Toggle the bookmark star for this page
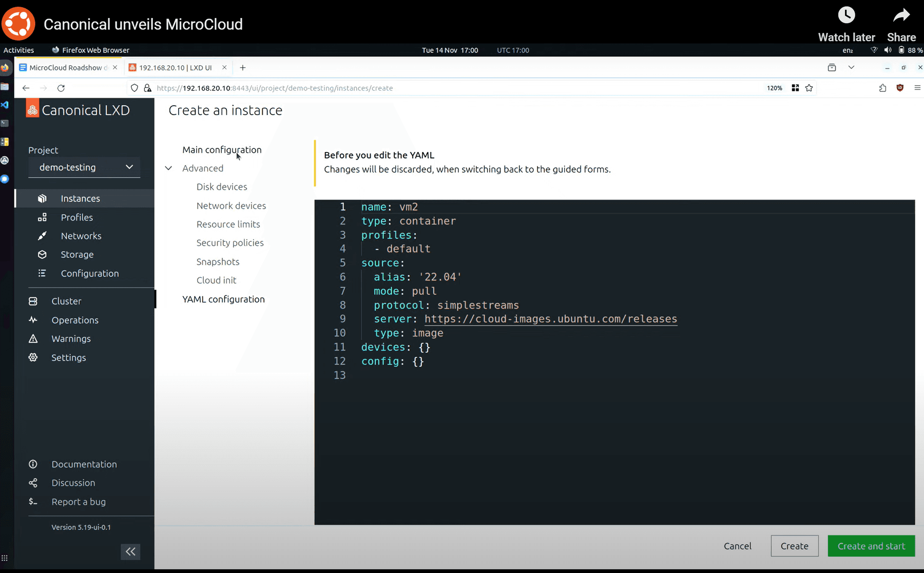The height and width of the screenshot is (573, 924). [810, 88]
